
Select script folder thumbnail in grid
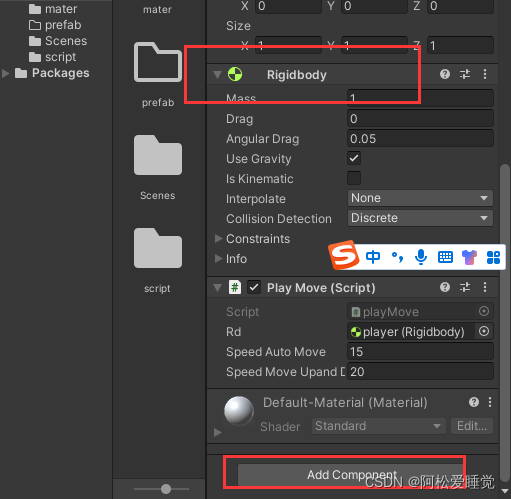(x=158, y=248)
